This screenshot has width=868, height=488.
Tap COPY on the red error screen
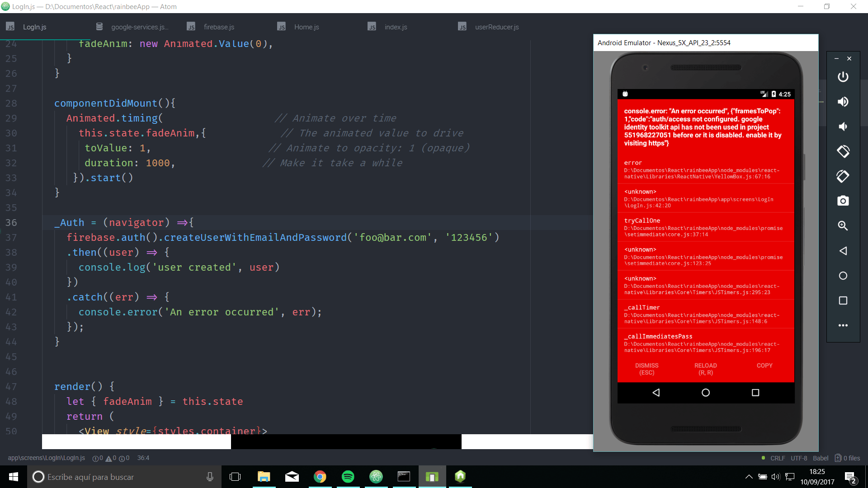coord(764,366)
